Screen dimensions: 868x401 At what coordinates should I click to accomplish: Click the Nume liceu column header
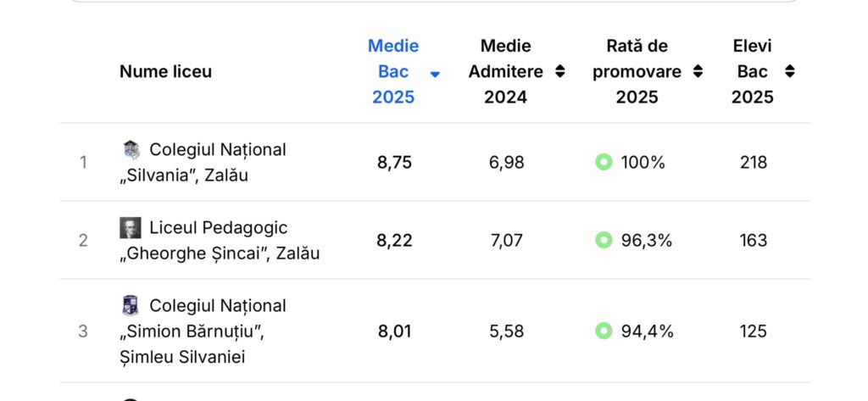(165, 71)
